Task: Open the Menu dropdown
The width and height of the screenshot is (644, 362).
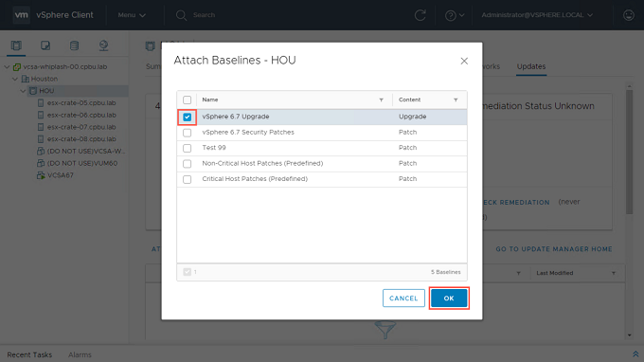Action: point(132,15)
